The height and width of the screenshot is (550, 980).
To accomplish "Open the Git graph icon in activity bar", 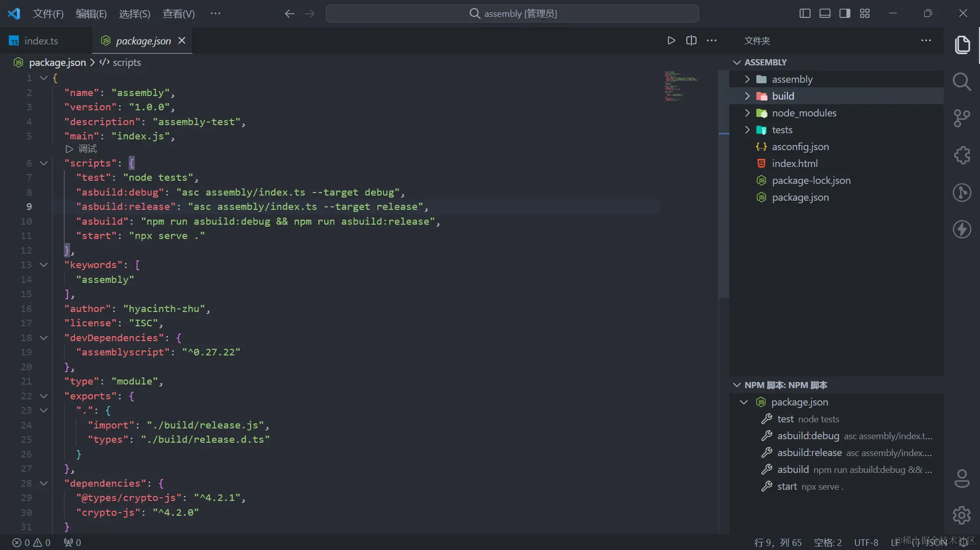I will click(962, 193).
